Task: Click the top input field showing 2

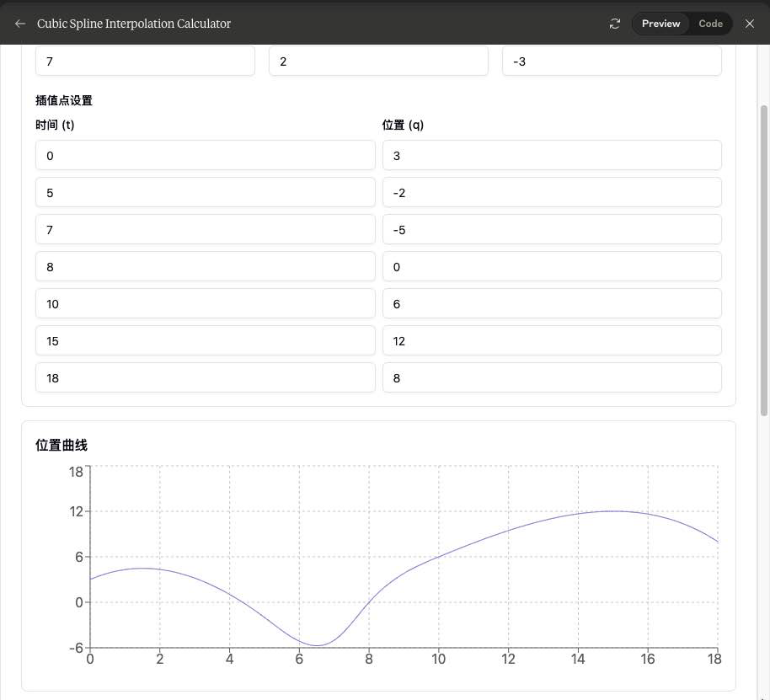Action: [x=378, y=61]
